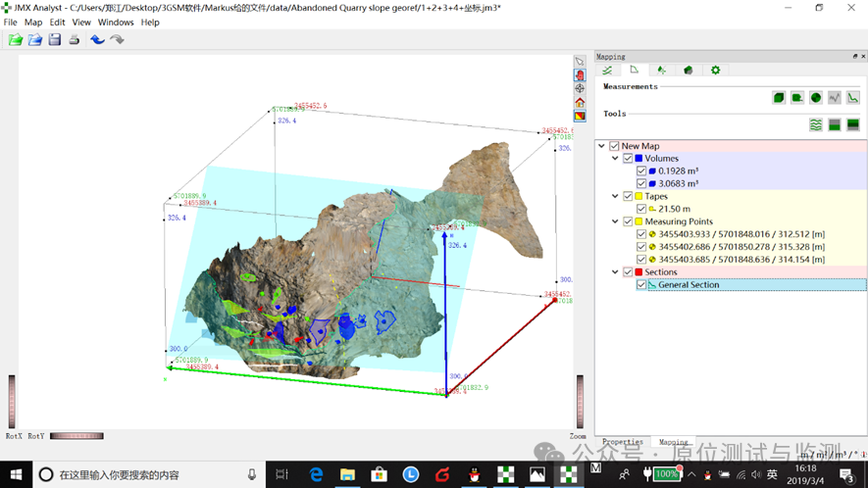Open the Map menu
The height and width of the screenshot is (488, 868).
(33, 22)
